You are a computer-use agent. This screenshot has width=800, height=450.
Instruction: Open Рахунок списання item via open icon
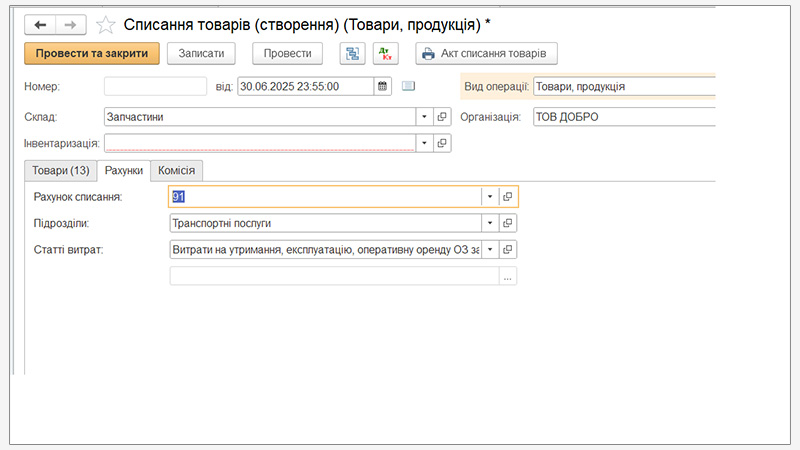[x=507, y=197]
